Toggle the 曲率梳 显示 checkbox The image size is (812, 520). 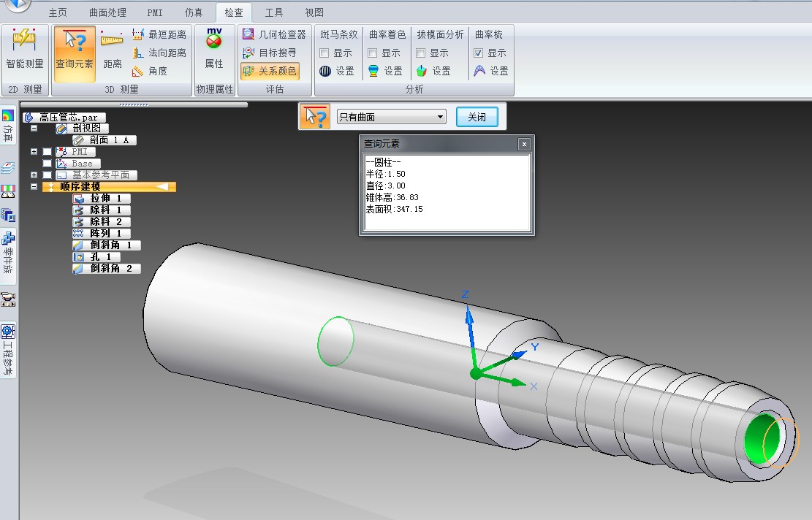click(479, 53)
